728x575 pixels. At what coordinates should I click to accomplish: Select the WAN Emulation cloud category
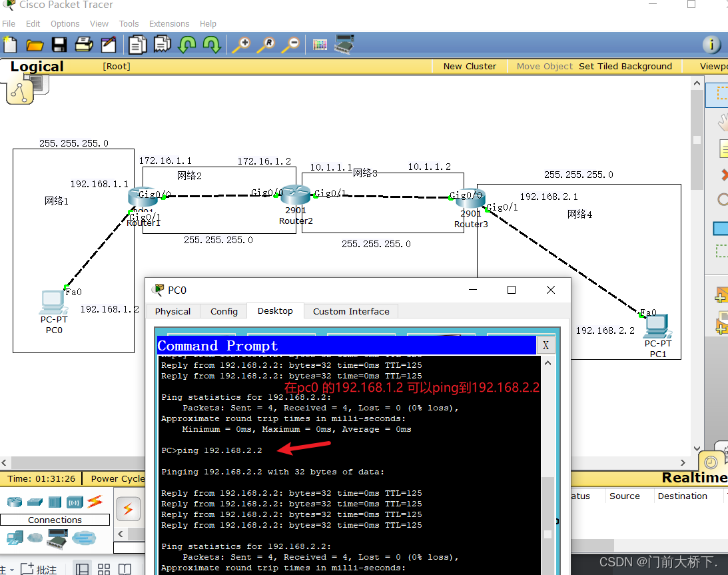click(35, 538)
